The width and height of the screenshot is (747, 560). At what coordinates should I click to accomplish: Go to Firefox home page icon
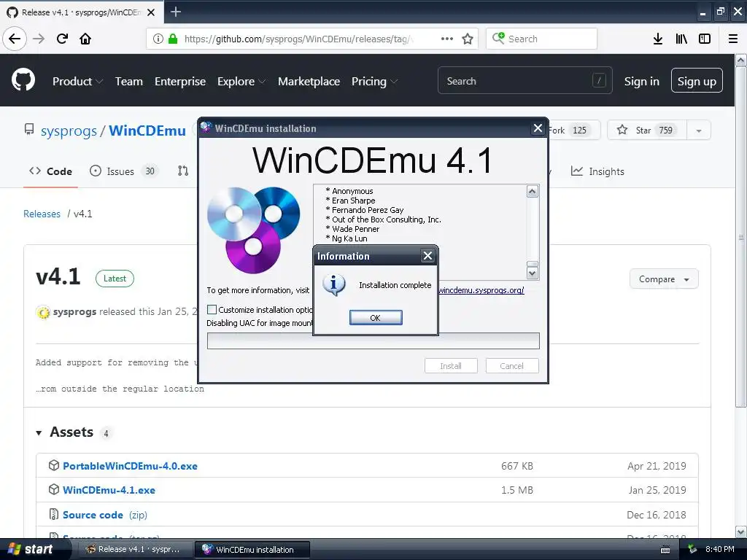pos(85,39)
